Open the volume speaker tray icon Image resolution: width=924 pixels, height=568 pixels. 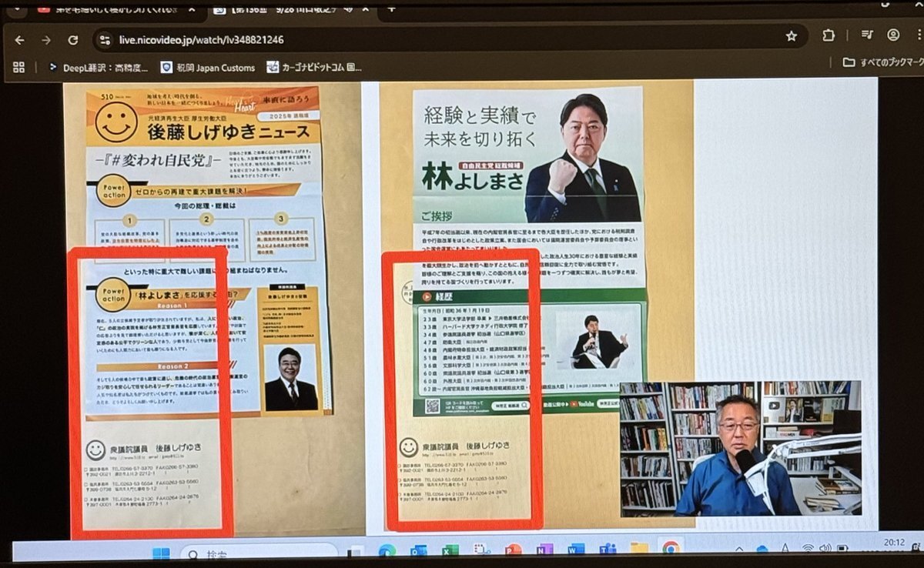[825, 549]
